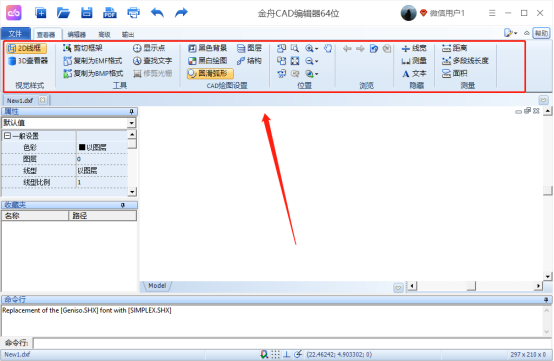Open document tab list dropdown at right
Image resolution: width=554 pixels, height=361 pixels.
(x=543, y=100)
